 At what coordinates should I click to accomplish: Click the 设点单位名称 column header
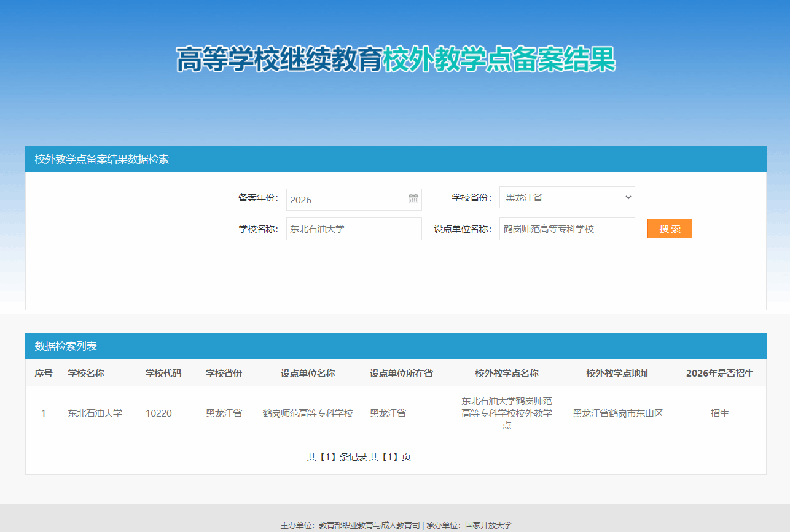308,374
